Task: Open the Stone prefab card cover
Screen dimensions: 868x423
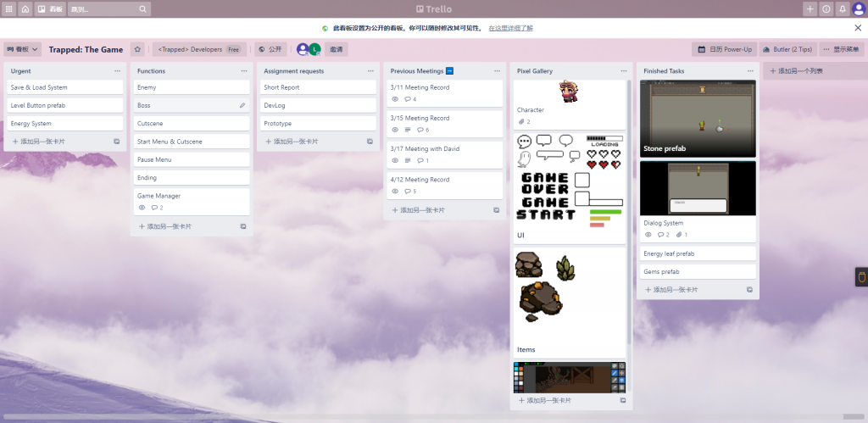Action: (698, 119)
